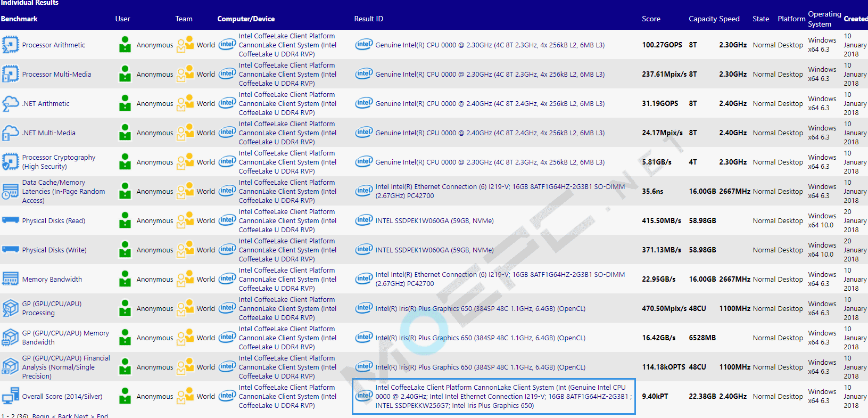
Task: Select the 22.95GB/s memory bandwidth score
Action: coord(658,279)
